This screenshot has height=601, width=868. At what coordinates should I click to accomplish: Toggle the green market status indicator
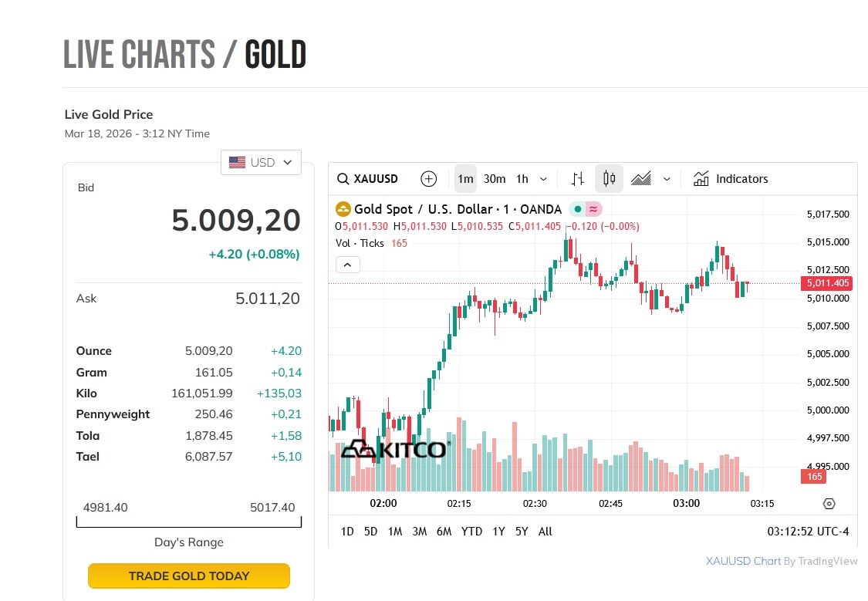577,209
